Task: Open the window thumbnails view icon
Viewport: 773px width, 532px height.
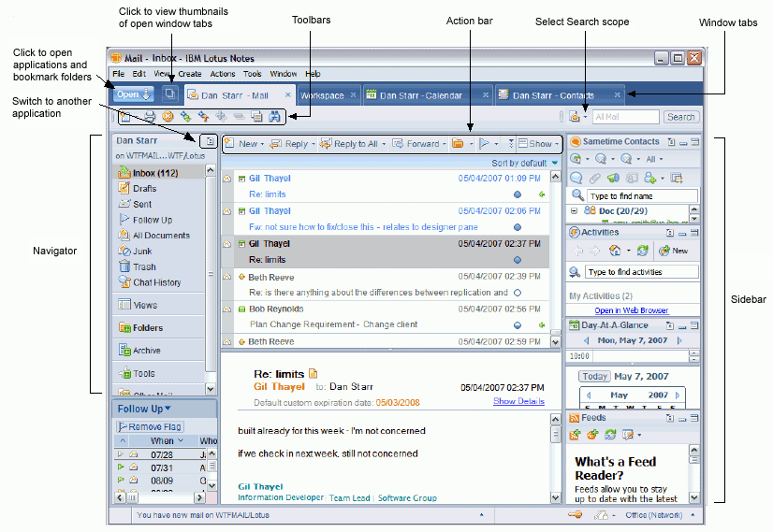Action: (170, 94)
